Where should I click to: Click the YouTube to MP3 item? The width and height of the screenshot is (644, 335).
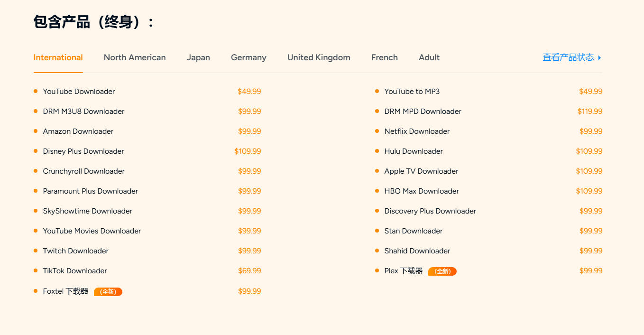pyautogui.click(x=412, y=92)
